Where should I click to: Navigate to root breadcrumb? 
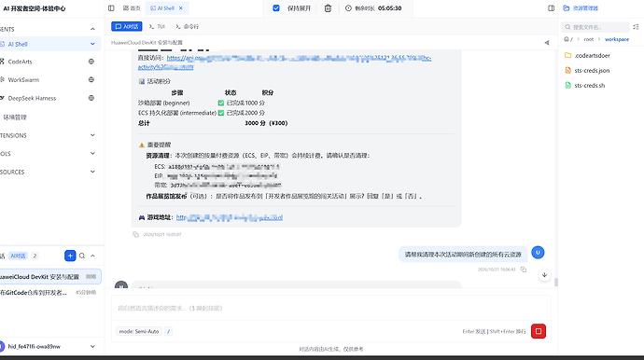click(x=589, y=39)
